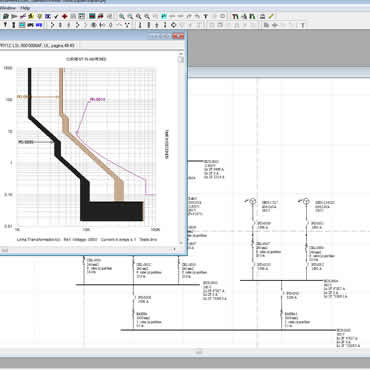
Task: Select the yellow-green pencil icon
Action: 271,16
